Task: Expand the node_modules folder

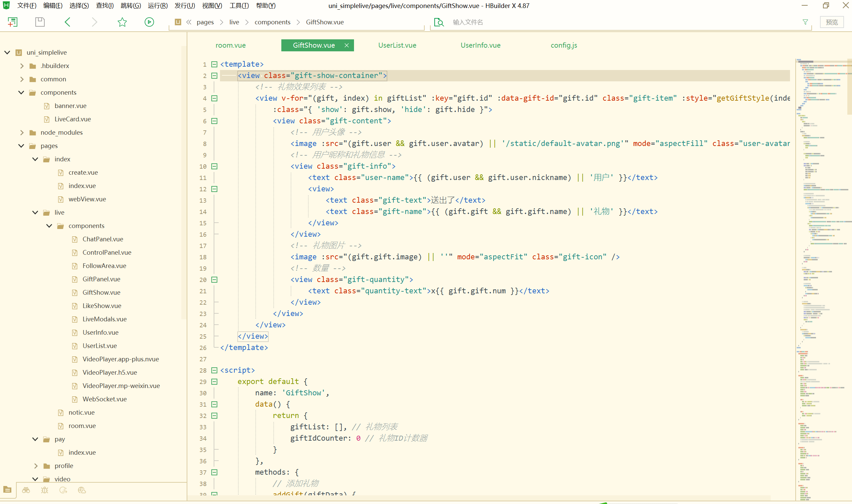Action: click(x=22, y=132)
